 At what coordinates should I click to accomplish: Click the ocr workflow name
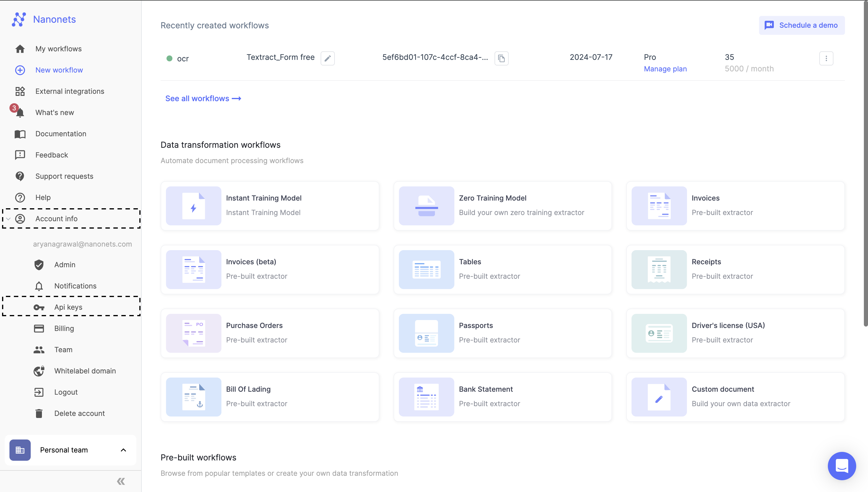pos(182,59)
